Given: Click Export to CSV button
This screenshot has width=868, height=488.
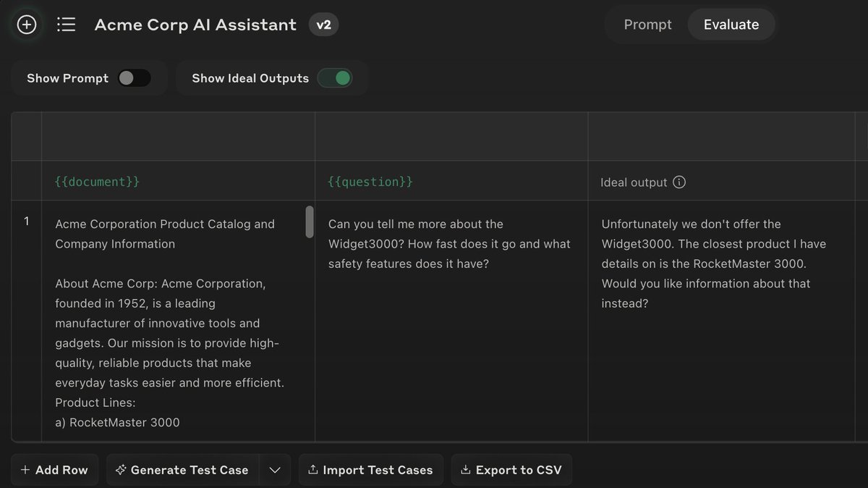Looking at the screenshot, I should tap(511, 470).
